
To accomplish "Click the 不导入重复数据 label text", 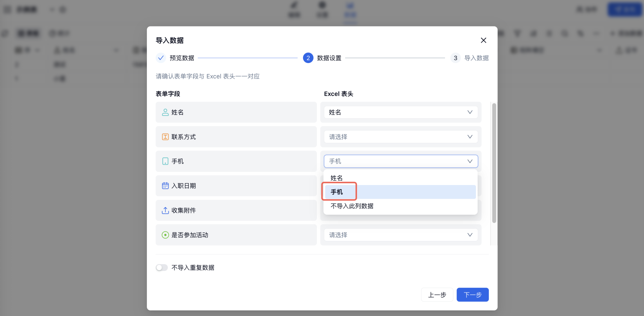I will point(193,267).
